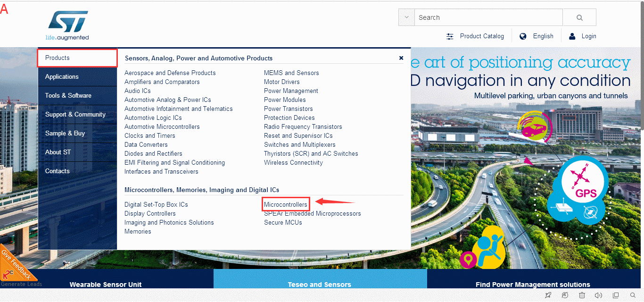Open the search category dropdown arrow
This screenshot has width=644, height=302.
tap(406, 17)
